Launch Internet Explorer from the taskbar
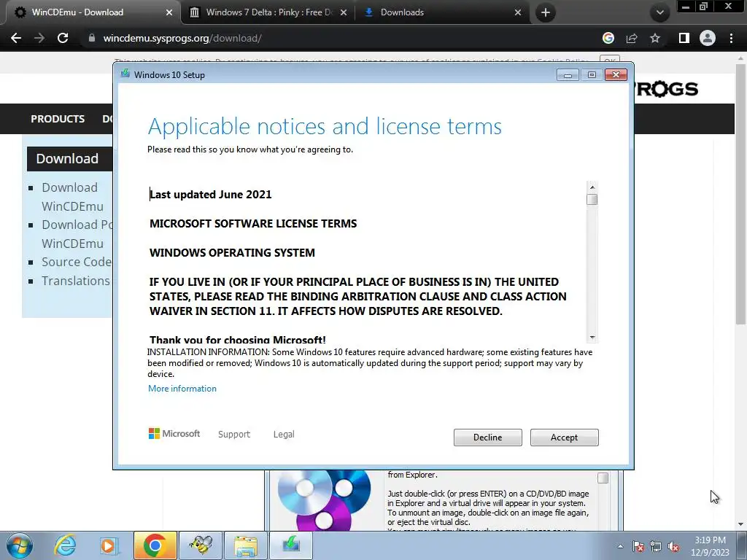Image resolution: width=747 pixels, height=560 pixels. pyautogui.click(x=65, y=545)
